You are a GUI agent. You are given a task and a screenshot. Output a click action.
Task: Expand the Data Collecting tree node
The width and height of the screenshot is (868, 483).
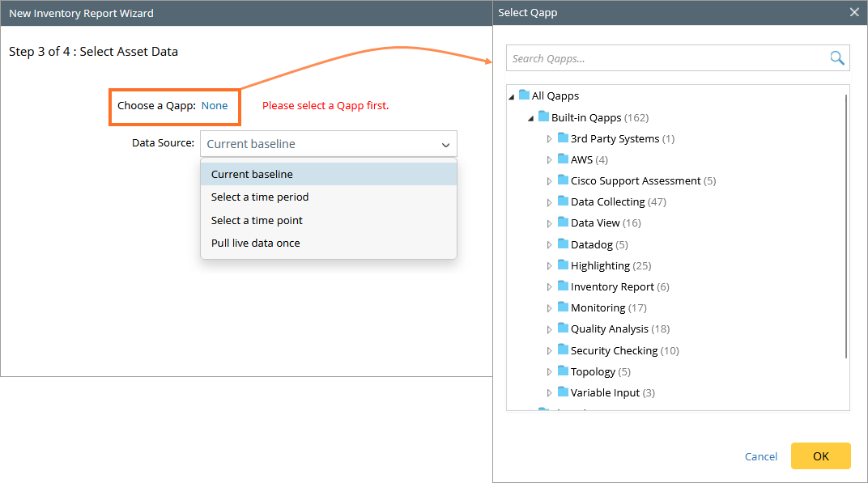pos(550,202)
